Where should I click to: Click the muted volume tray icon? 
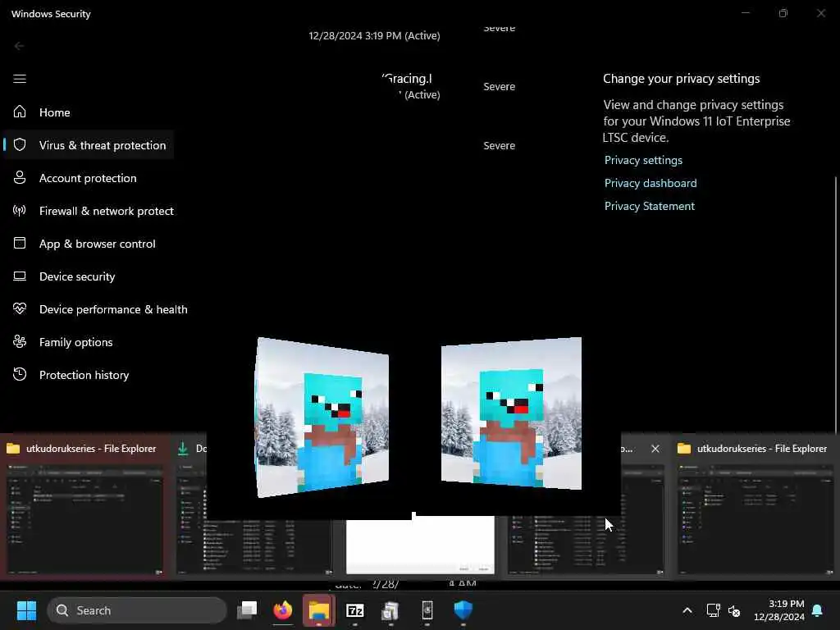(x=734, y=610)
